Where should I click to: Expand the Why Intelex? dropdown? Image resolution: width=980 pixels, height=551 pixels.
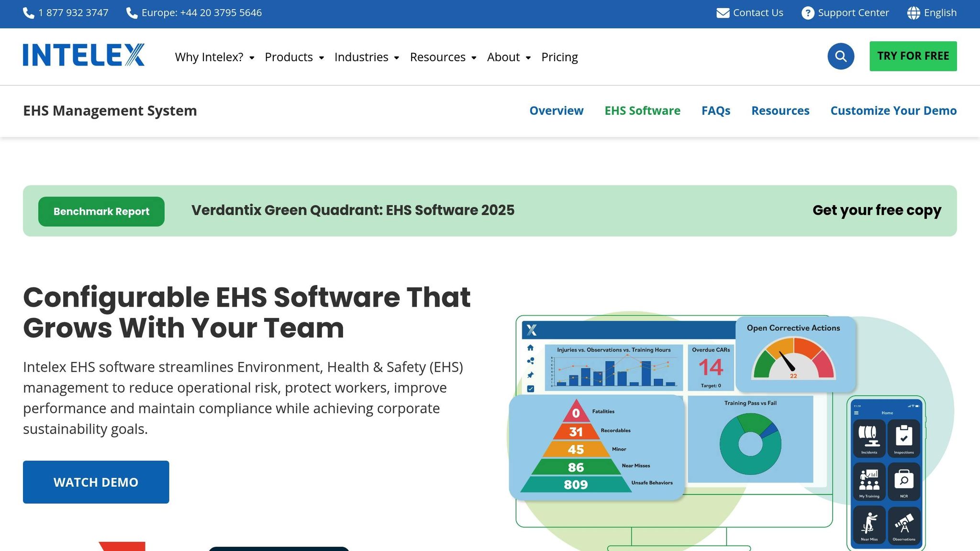pos(214,57)
